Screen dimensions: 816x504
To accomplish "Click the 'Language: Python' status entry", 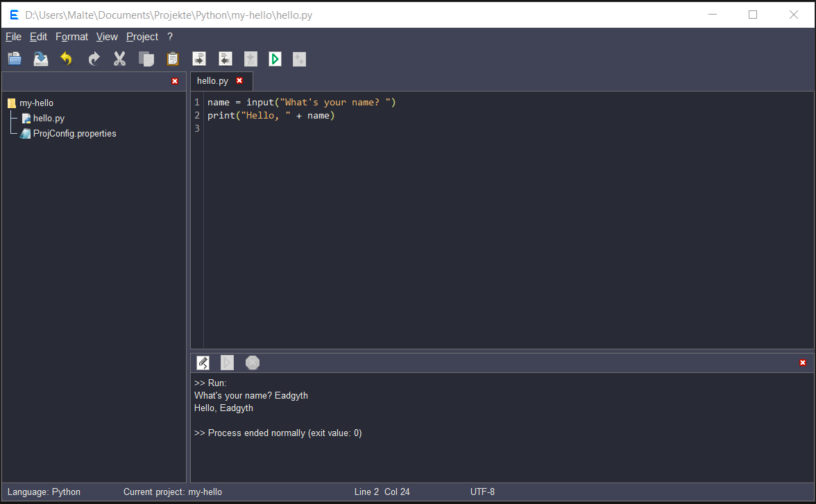I will (44, 492).
